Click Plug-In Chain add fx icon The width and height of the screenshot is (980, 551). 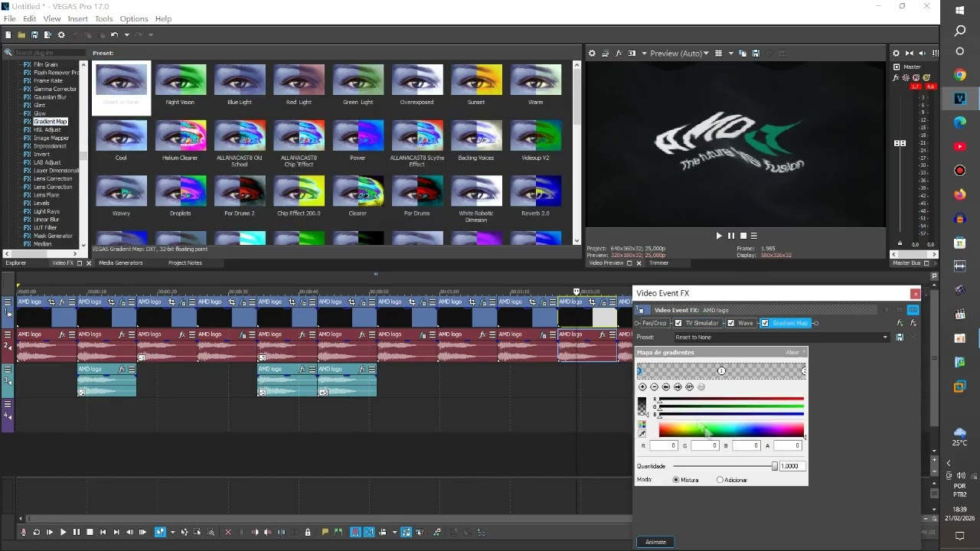point(900,323)
